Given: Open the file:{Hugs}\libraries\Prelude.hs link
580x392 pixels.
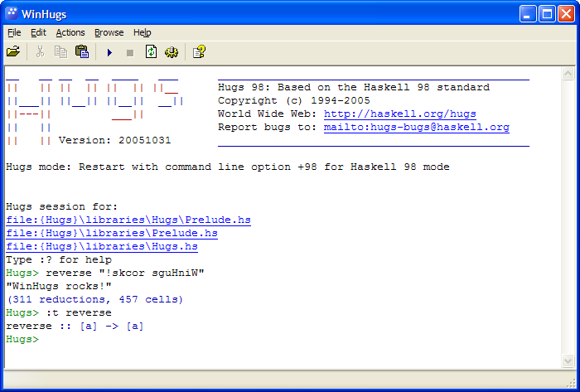Looking at the screenshot, I should tap(112, 234).
